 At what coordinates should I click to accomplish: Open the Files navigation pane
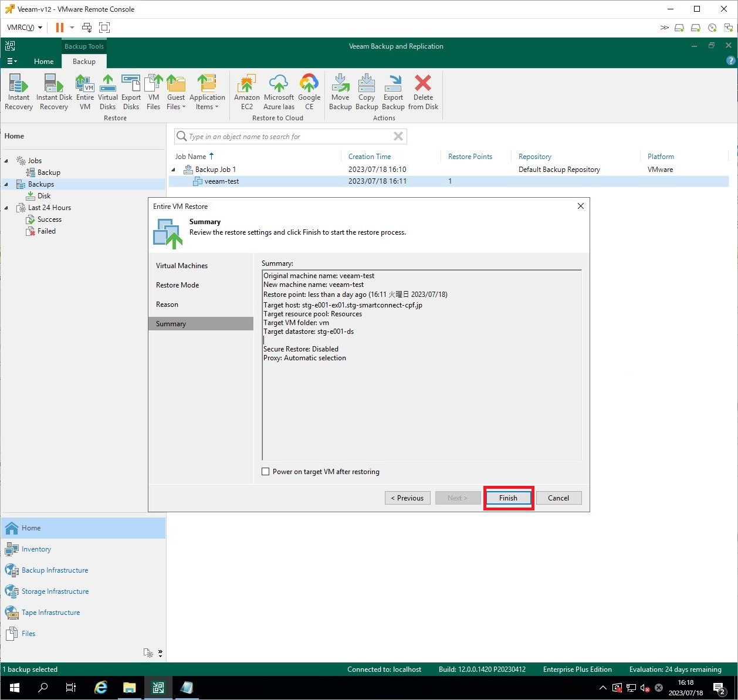pos(83,634)
